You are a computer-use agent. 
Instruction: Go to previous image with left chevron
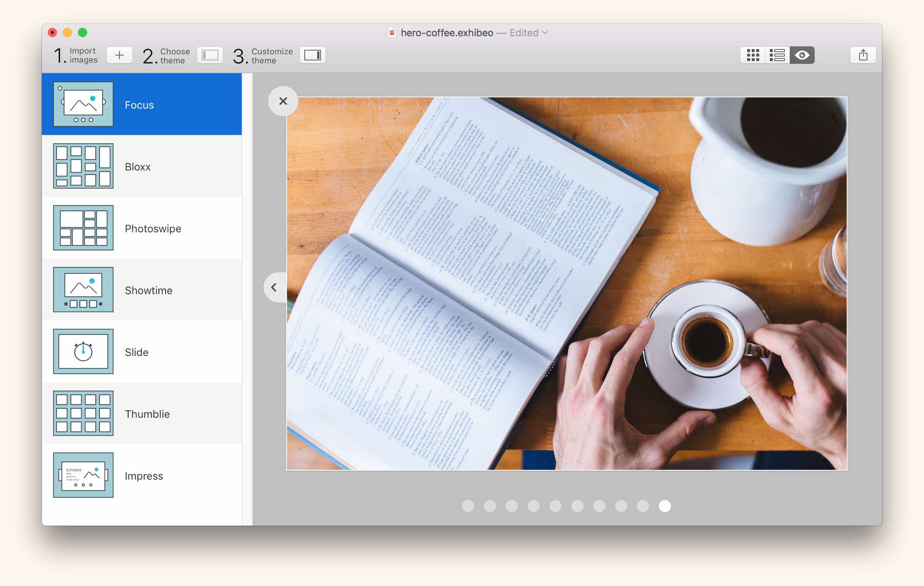point(274,287)
